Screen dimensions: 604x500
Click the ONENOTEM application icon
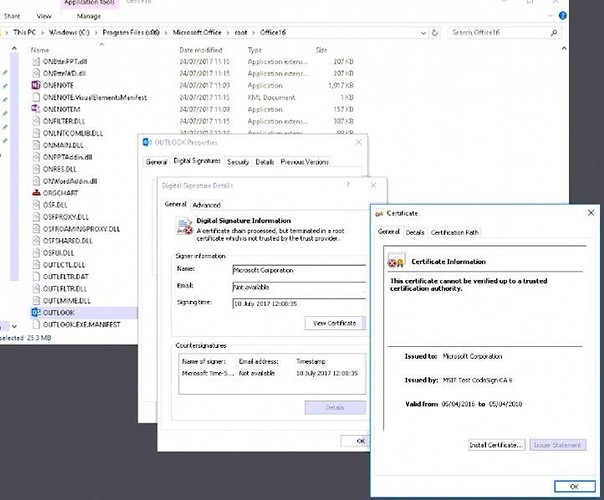click(35, 109)
